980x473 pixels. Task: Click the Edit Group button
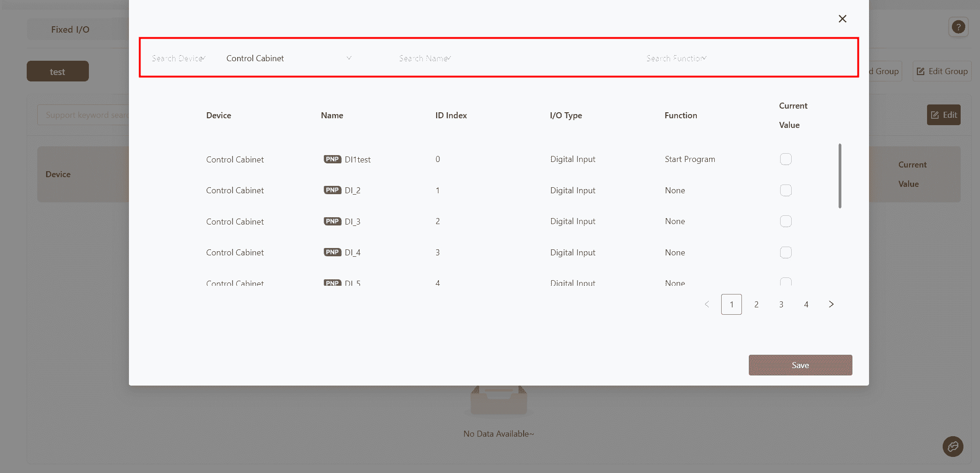[x=942, y=71]
